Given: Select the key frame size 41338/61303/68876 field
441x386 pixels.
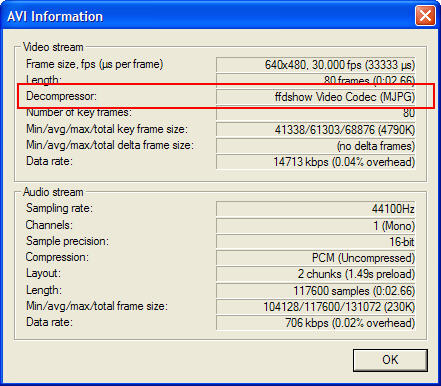Looking at the screenshot, I should (x=316, y=129).
